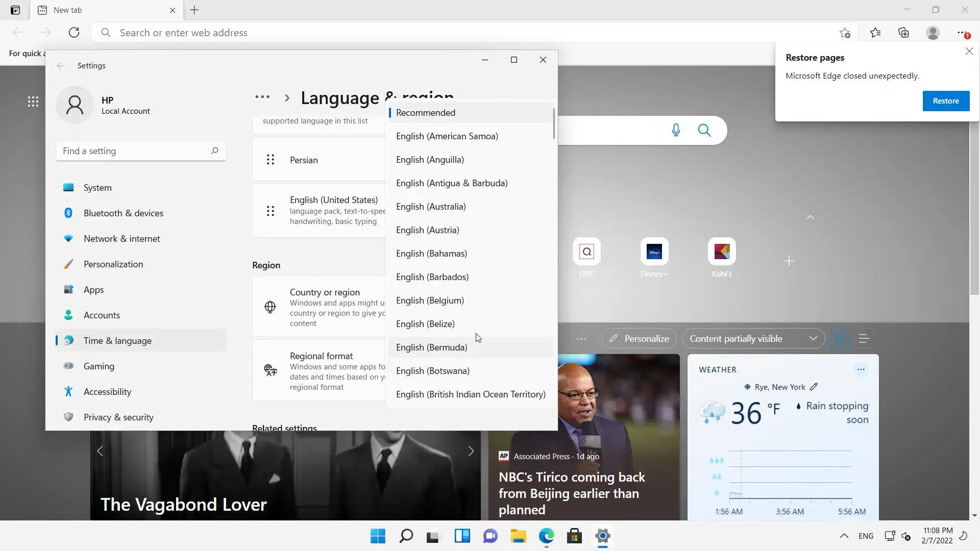Click the Windows Start button
This screenshot has height=551, width=980.
[378, 536]
